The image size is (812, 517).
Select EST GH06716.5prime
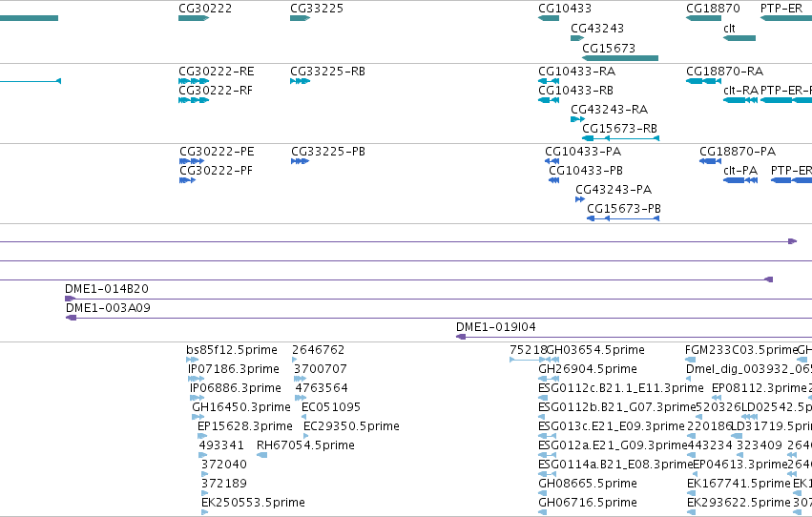543,512
